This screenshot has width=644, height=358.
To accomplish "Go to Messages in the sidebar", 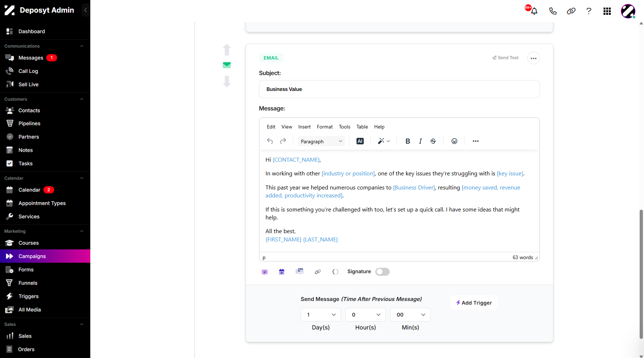I will click(31, 58).
